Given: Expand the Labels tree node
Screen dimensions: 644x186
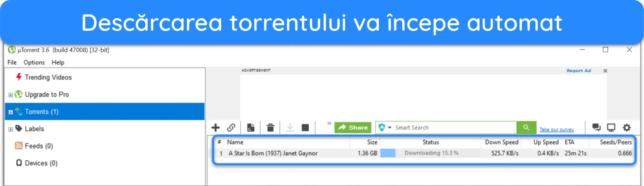Looking at the screenshot, I should coord(10,129).
